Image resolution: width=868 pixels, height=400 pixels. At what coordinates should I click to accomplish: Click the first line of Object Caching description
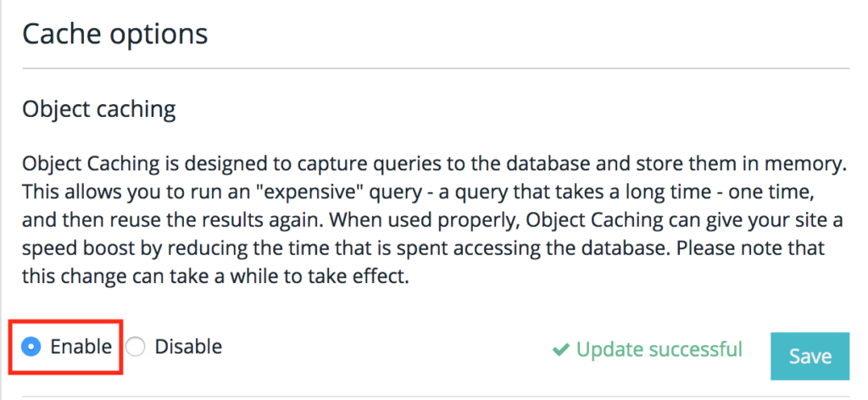click(435, 164)
